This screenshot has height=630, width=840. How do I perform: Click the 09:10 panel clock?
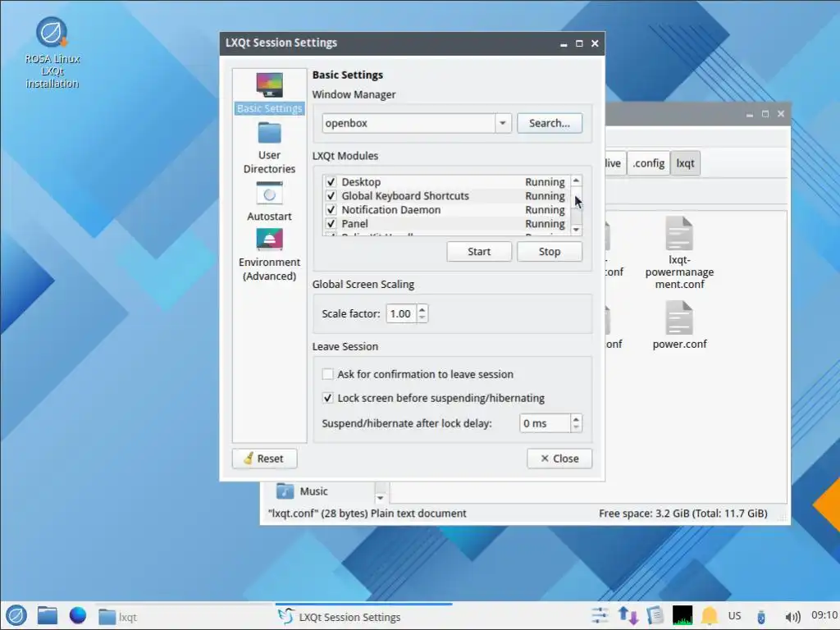pos(824,615)
